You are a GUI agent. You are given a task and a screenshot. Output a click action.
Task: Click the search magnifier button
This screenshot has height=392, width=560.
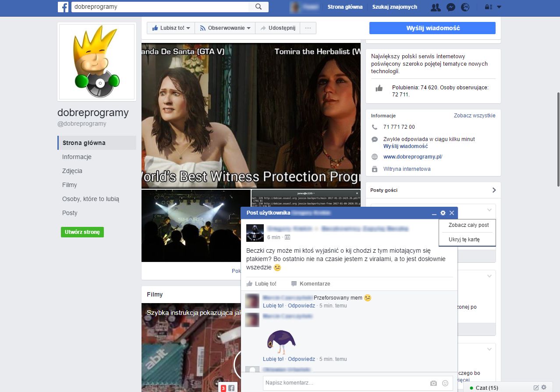259,7
